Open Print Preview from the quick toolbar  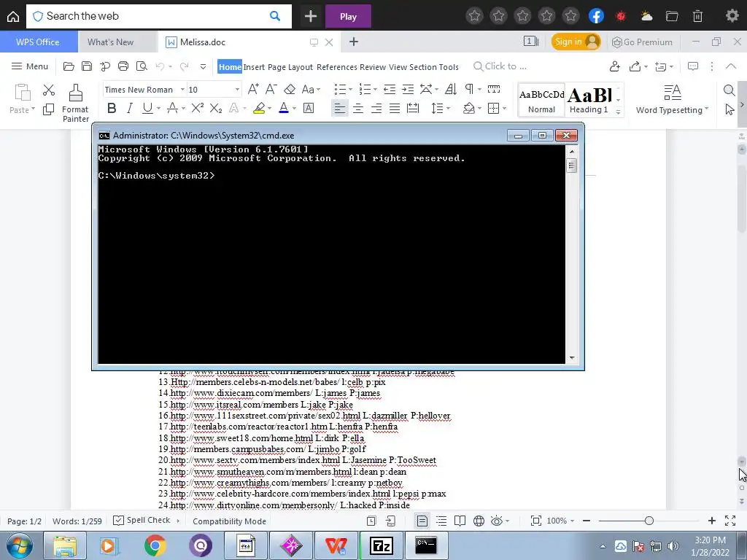tap(142, 66)
